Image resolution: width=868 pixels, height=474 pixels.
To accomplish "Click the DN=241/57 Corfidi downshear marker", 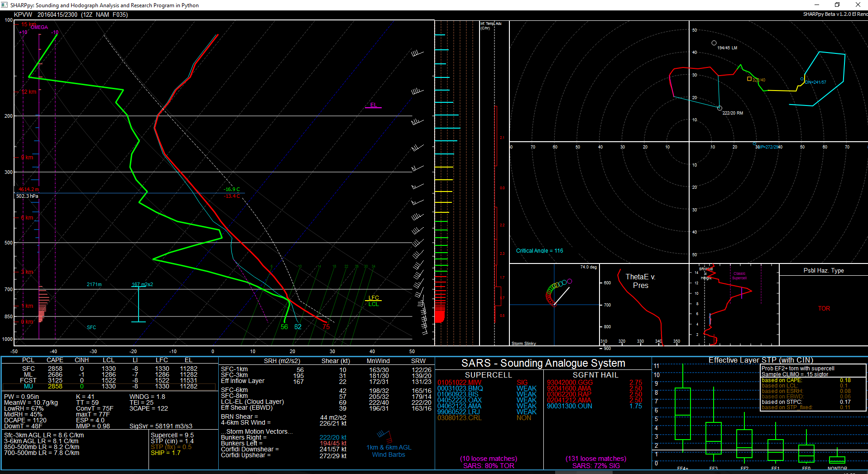I will (802, 79).
